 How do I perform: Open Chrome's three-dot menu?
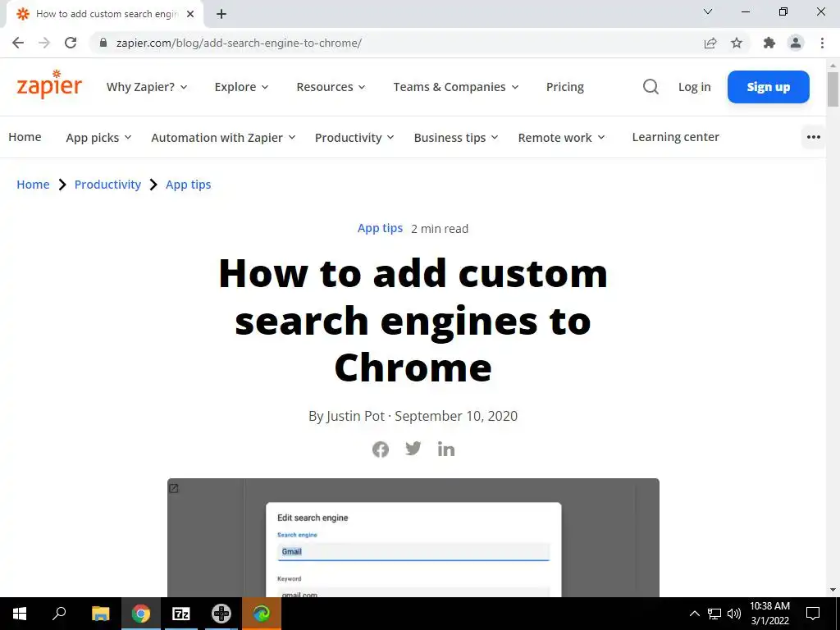[x=822, y=43]
